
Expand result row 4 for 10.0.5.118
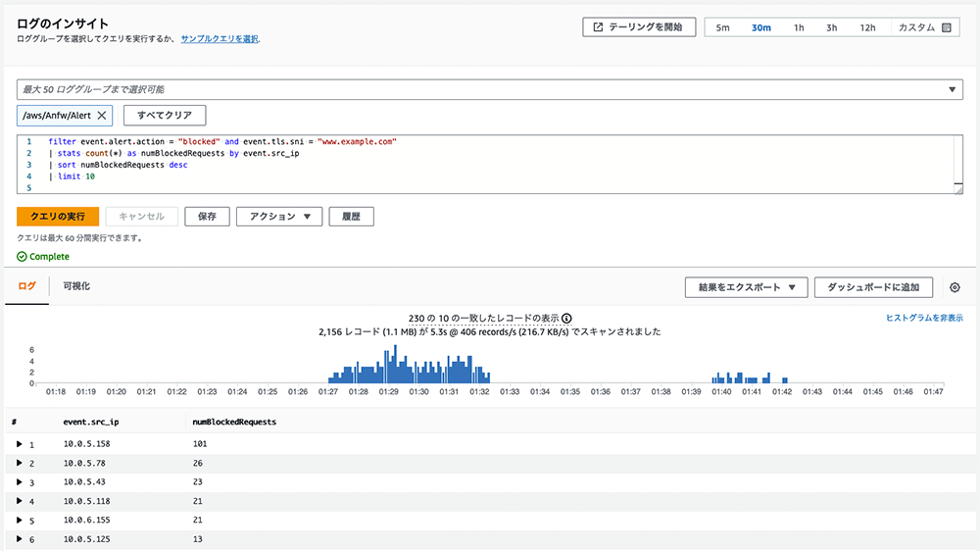click(20, 501)
